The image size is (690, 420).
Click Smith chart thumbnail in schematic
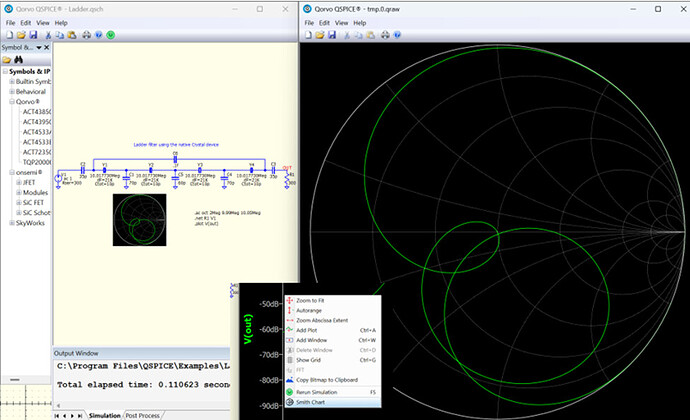[x=139, y=220]
